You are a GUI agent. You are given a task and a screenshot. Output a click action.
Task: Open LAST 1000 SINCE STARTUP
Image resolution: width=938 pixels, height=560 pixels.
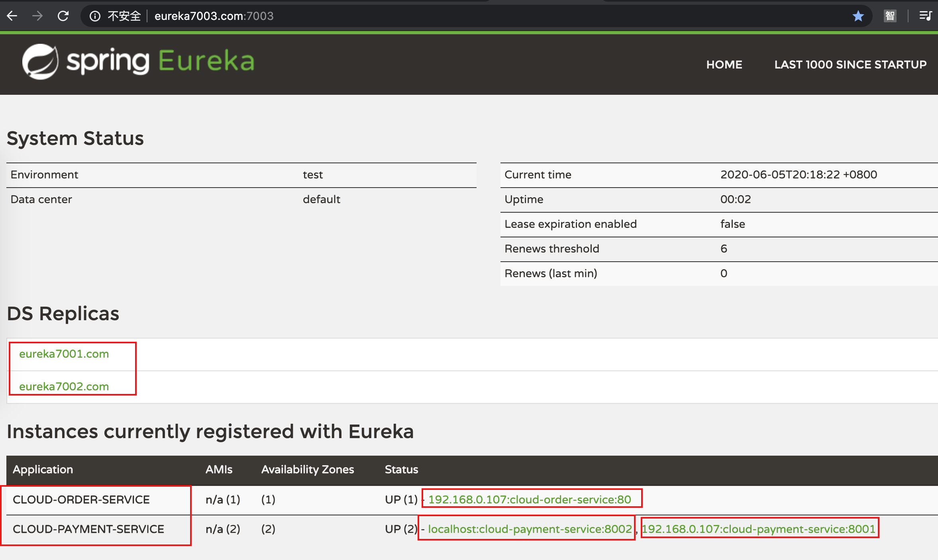pyautogui.click(x=850, y=65)
